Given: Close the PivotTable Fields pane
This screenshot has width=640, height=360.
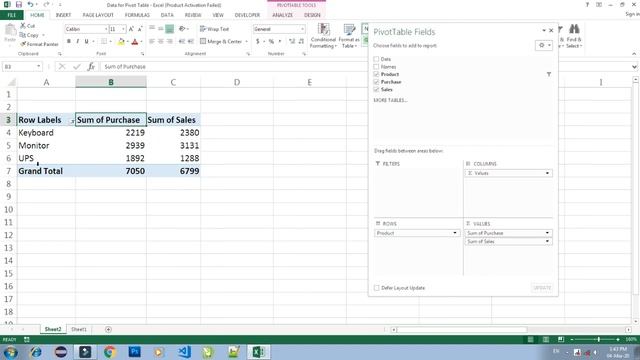Looking at the screenshot, I should tap(551, 31).
